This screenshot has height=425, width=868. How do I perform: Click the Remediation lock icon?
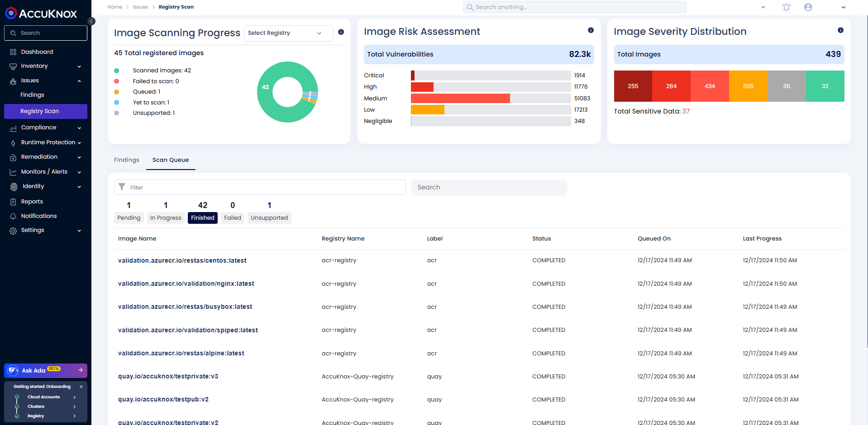point(13,157)
